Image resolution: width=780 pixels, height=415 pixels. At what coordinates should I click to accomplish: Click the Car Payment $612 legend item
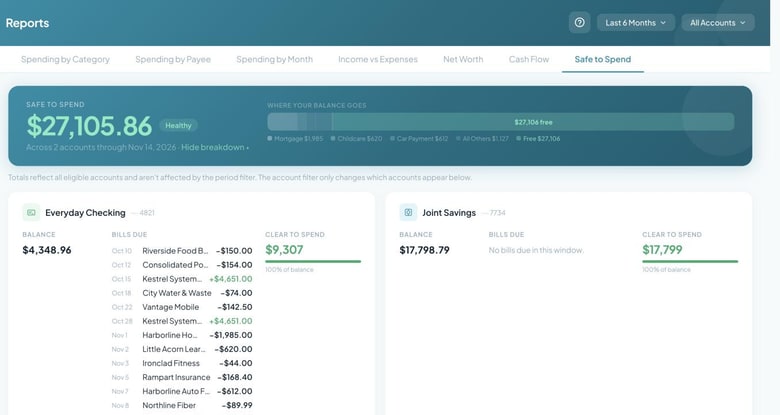click(419, 139)
